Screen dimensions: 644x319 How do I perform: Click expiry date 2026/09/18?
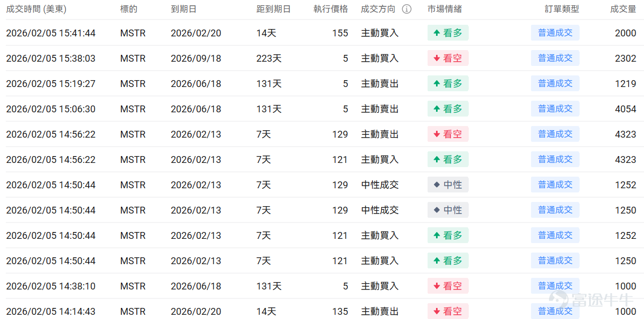tap(196, 59)
